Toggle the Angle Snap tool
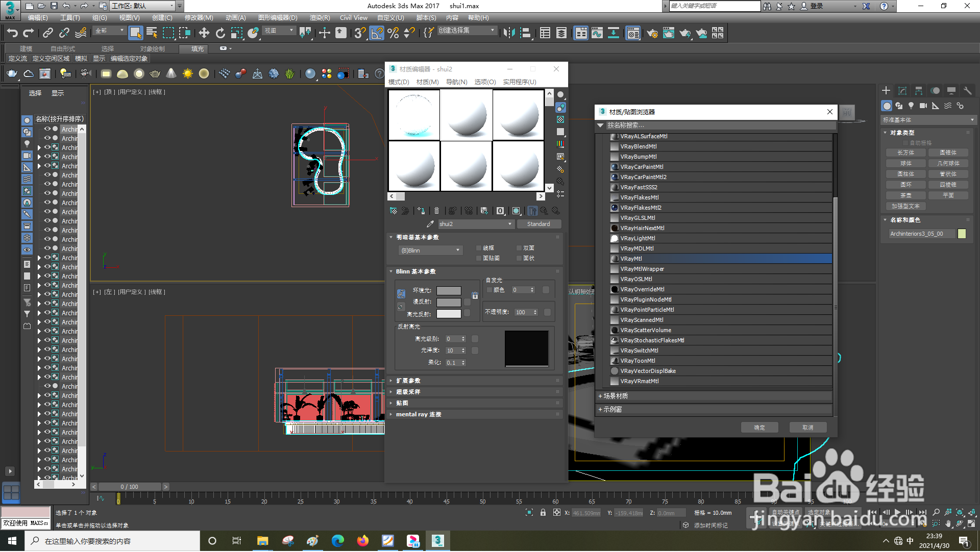980x552 pixels. pyautogui.click(x=377, y=33)
